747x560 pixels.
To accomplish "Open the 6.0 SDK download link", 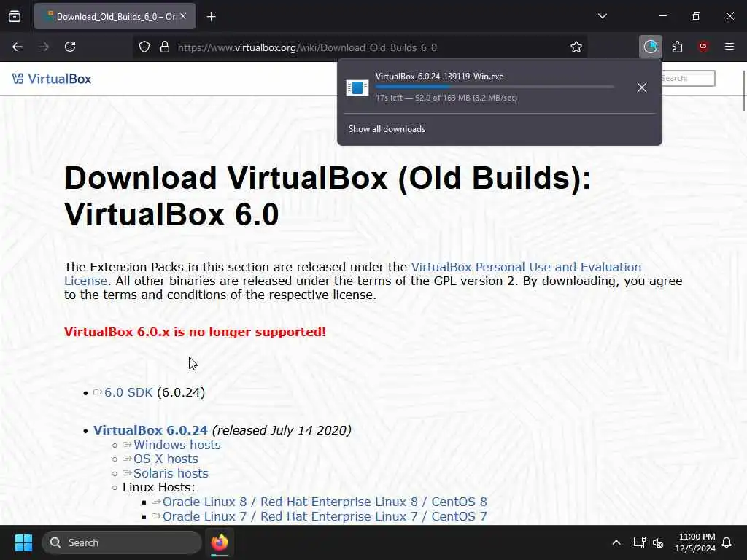I will pyautogui.click(x=128, y=392).
